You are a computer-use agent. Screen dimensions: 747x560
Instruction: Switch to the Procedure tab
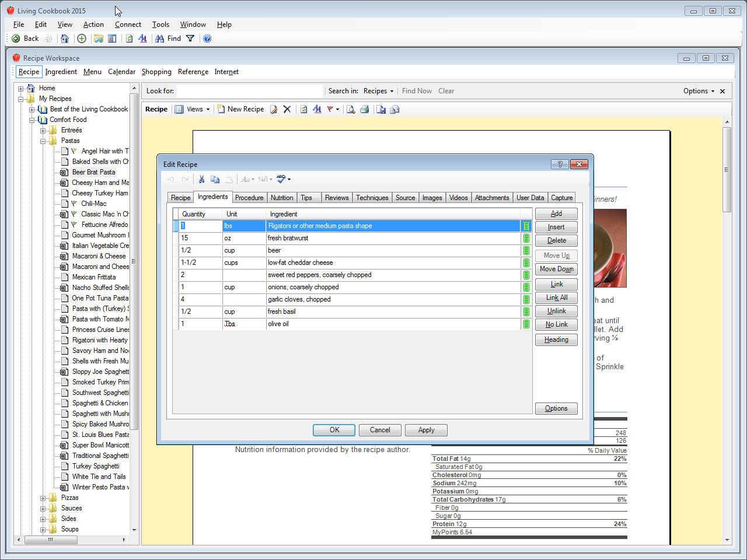click(249, 198)
